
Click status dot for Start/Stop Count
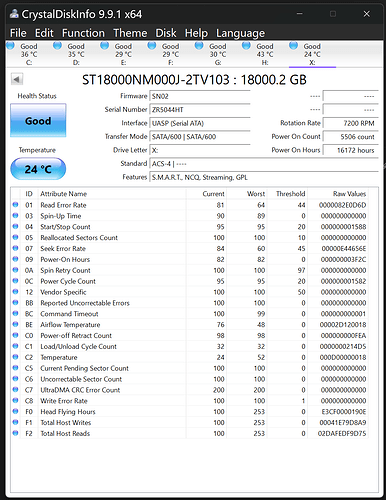pyautogui.click(x=15, y=226)
